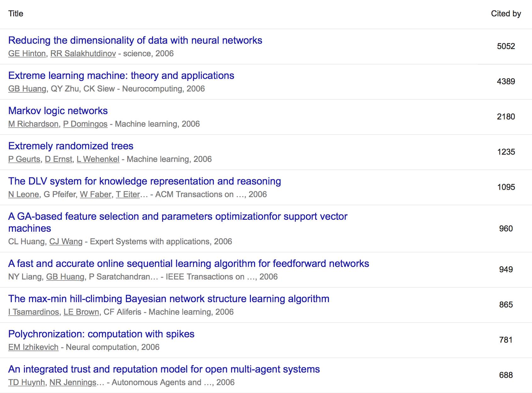
Task: Open the integrated trust and reputation model paper
Action: [164, 369]
